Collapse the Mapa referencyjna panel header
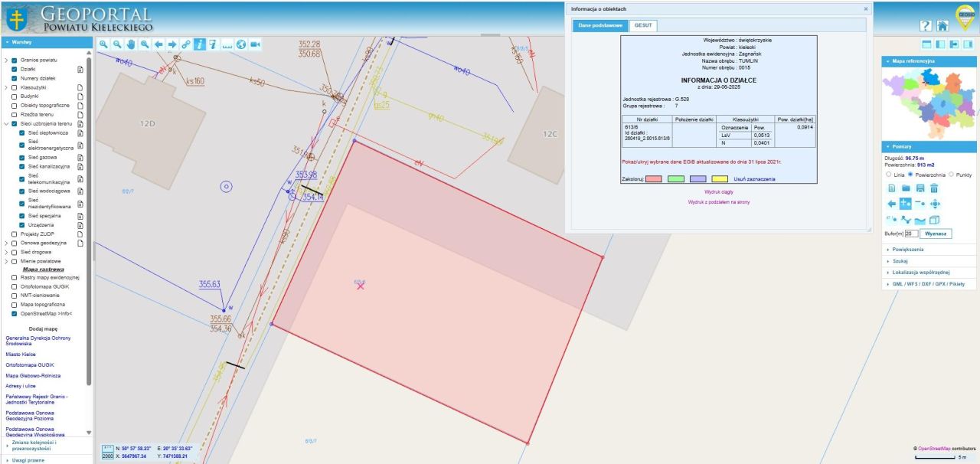This screenshot has width=980, height=464. [929, 60]
